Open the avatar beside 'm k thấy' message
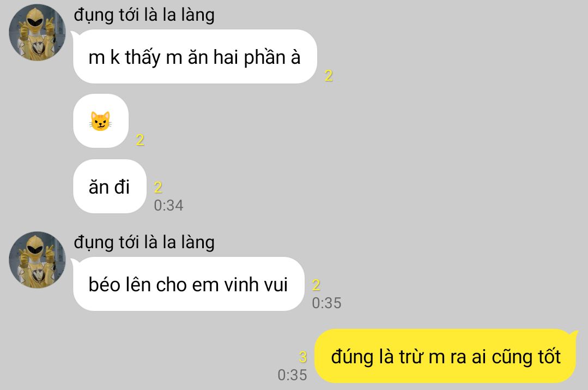The width and height of the screenshot is (588, 390). (x=37, y=32)
